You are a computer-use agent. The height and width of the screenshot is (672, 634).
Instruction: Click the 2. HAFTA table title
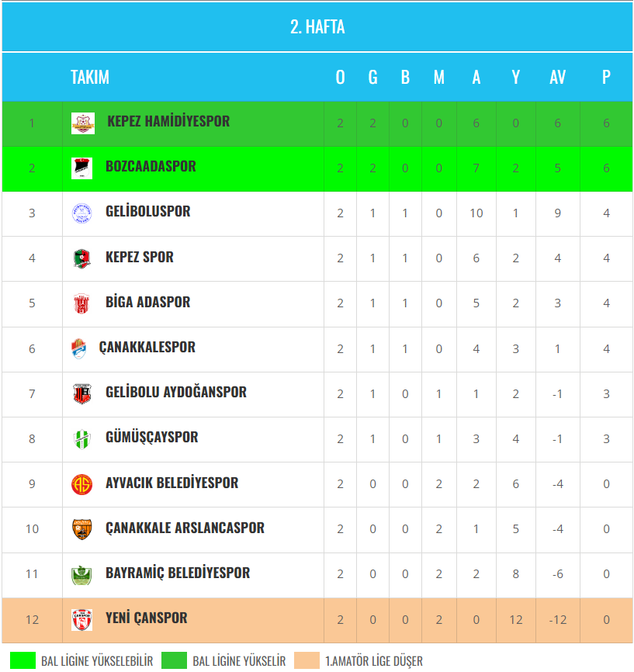(x=317, y=27)
